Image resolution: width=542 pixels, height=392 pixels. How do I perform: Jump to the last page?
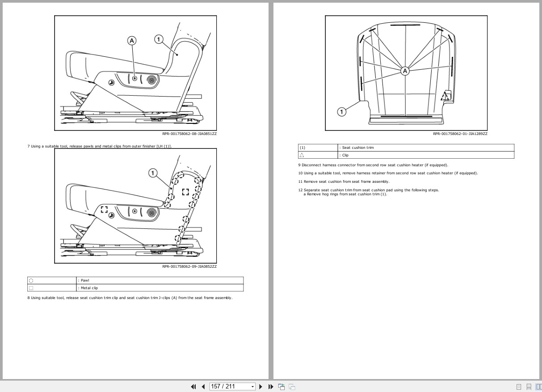tap(271, 387)
